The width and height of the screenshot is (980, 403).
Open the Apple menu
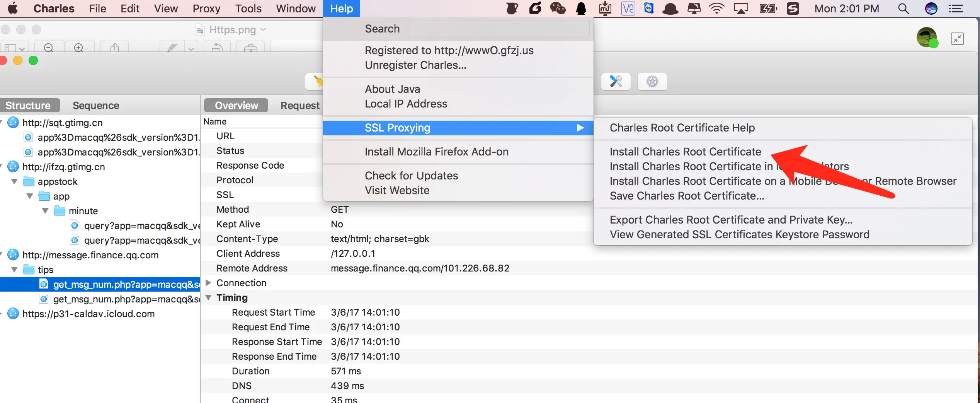(13, 8)
